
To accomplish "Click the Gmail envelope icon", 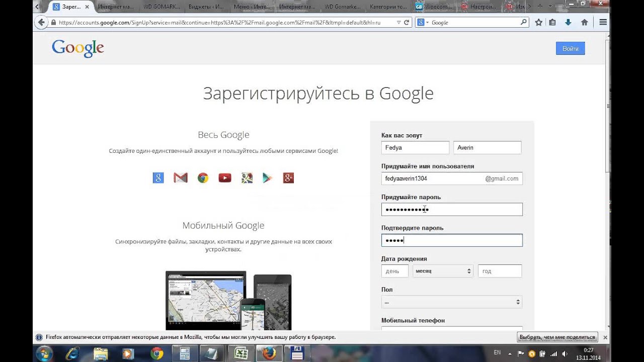I will point(181,177).
